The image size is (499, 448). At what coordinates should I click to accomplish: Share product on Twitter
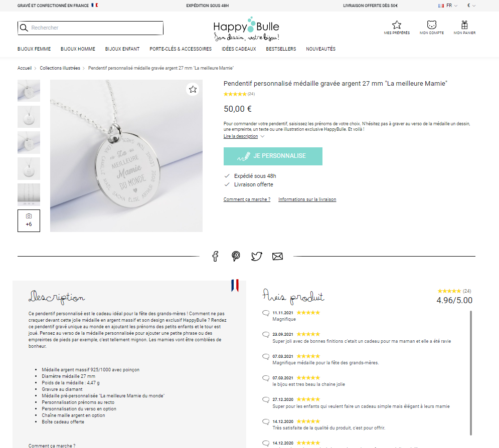(256, 256)
